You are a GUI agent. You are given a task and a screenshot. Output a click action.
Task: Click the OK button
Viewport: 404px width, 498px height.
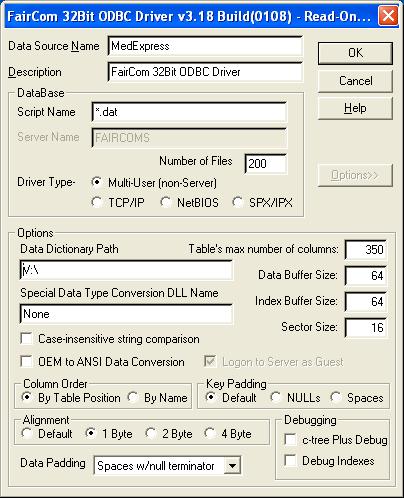[355, 53]
